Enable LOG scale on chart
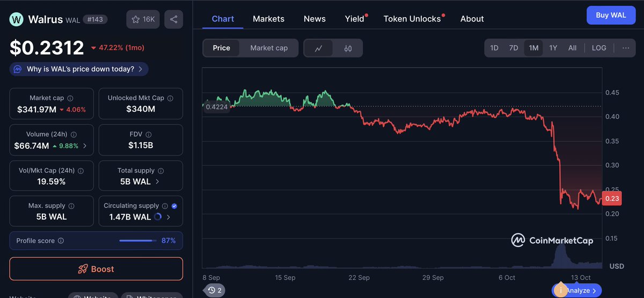The height and width of the screenshot is (298, 644). pyautogui.click(x=599, y=48)
